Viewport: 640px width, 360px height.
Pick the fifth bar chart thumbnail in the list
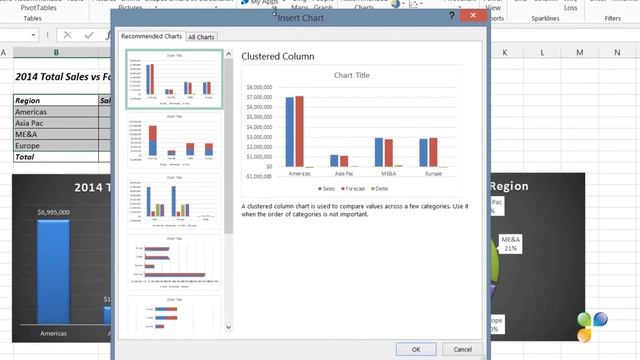click(x=174, y=314)
